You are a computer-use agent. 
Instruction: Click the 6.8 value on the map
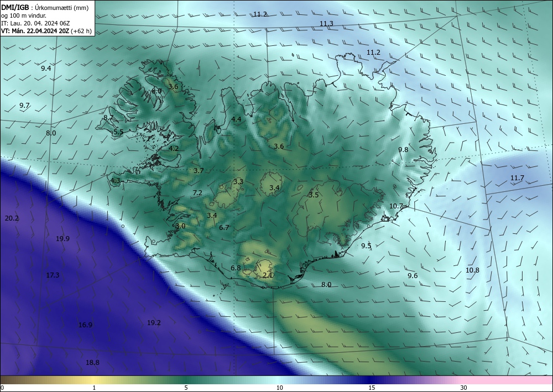tap(236, 268)
